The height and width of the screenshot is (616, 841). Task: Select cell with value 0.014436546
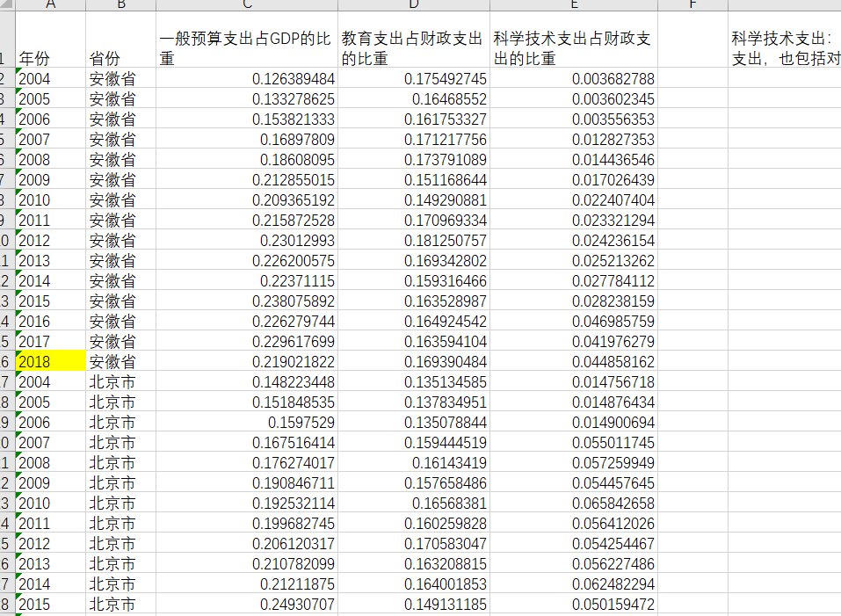pyautogui.click(x=573, y=159)
